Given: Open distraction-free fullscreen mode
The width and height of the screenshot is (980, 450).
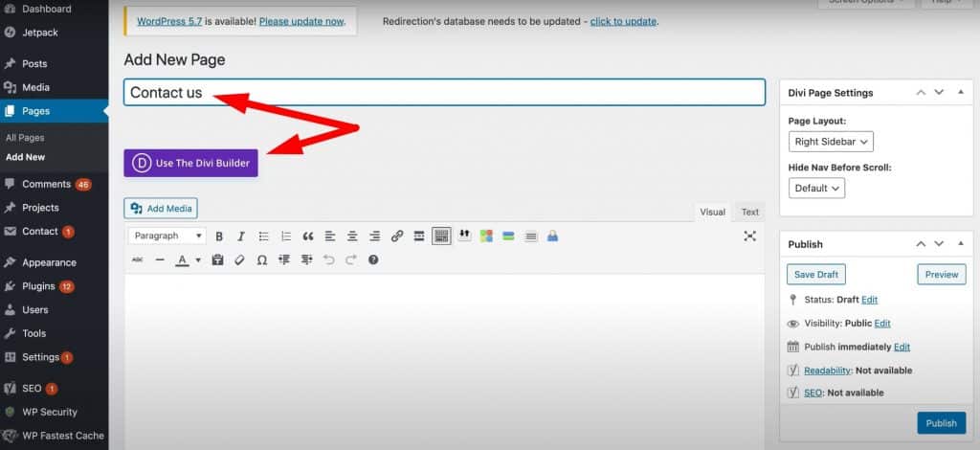Looking at the screenshot, I should [x=750, y=236].
